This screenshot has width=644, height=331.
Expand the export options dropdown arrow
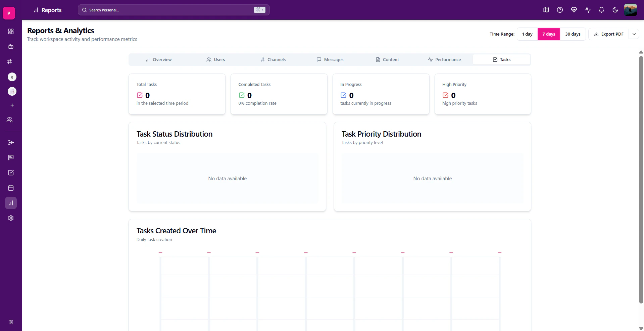(634, 34)
